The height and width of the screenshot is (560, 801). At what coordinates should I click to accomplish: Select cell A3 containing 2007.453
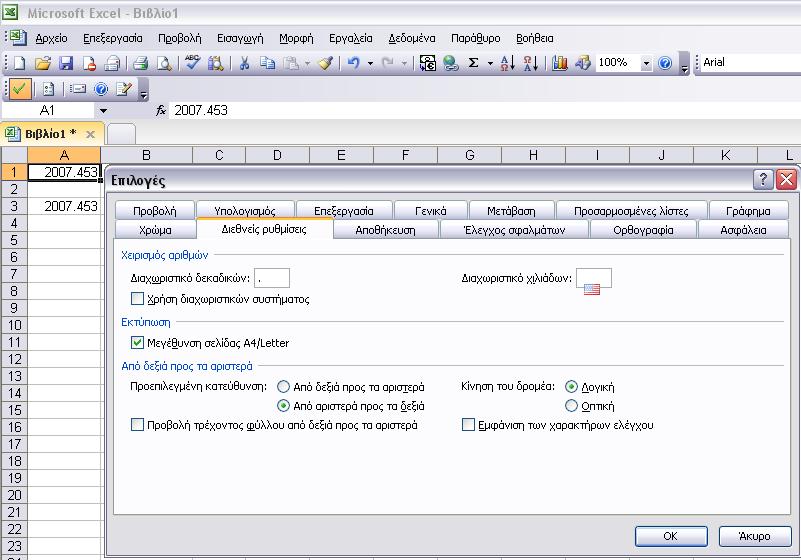coord(64,206)
